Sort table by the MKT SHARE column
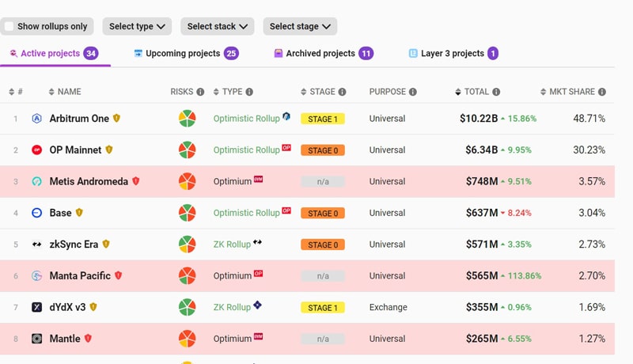 tap(567, 92)
